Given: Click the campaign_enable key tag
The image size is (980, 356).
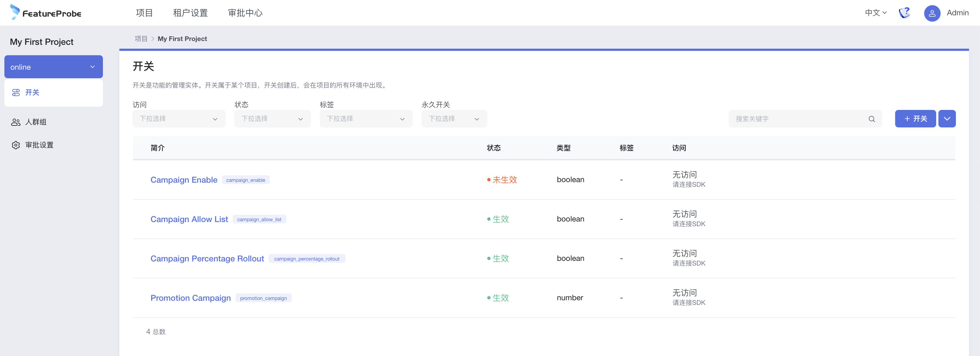Looking at the screenshot, I should point(245,180).
